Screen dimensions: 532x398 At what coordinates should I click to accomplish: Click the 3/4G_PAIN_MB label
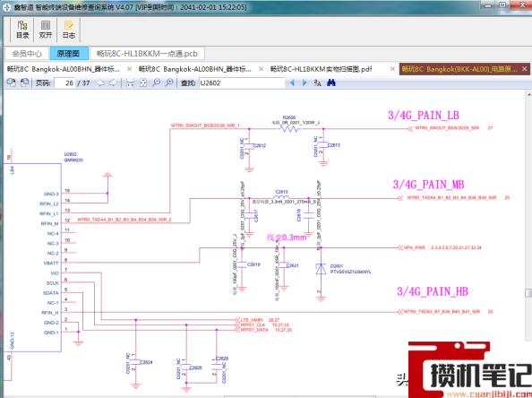[428, 185]
